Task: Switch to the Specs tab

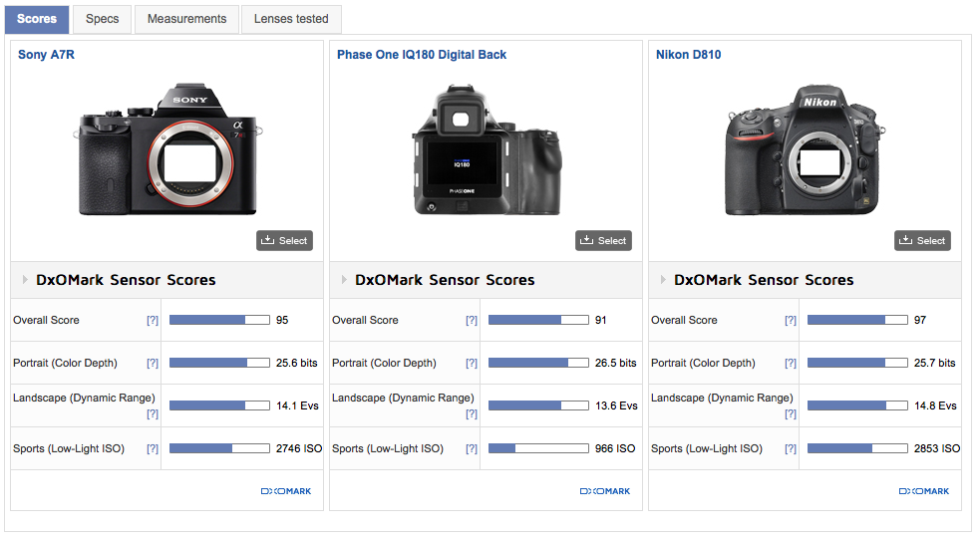Action: point(102,19)
